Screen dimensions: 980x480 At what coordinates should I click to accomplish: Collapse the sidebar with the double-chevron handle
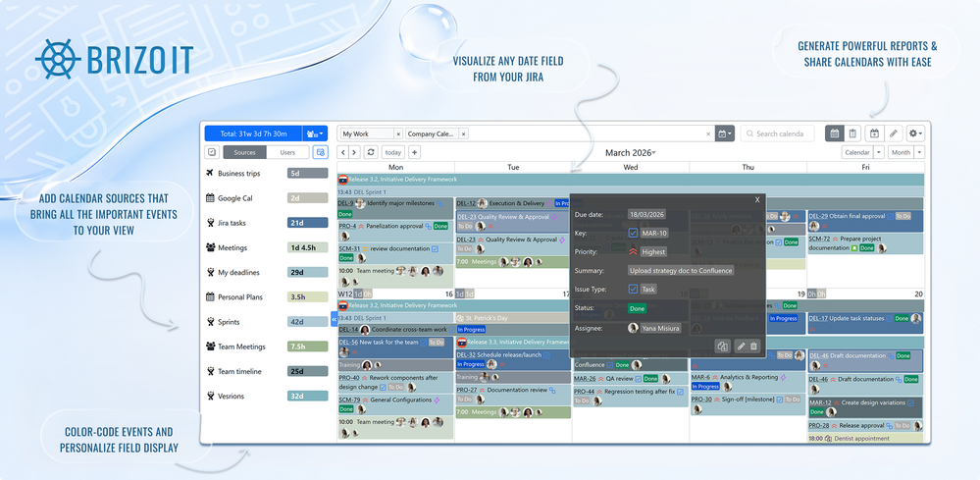point(334,319)
